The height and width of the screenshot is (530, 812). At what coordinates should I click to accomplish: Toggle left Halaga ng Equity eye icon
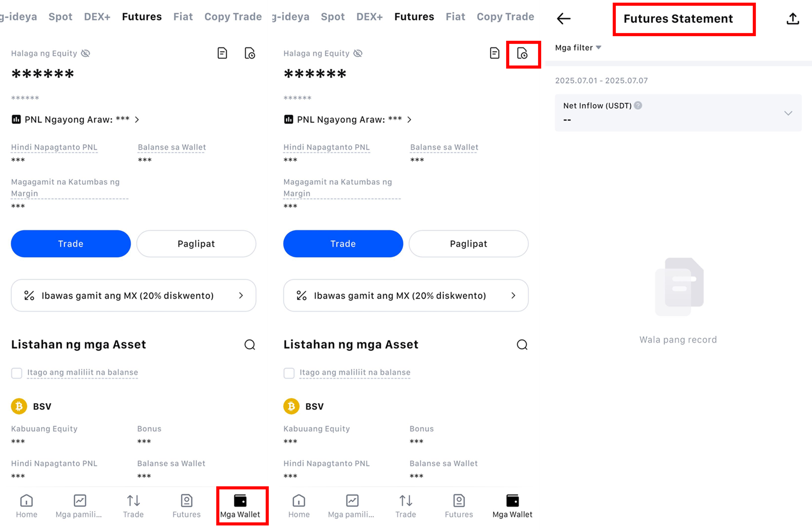[x=85, y=54]
